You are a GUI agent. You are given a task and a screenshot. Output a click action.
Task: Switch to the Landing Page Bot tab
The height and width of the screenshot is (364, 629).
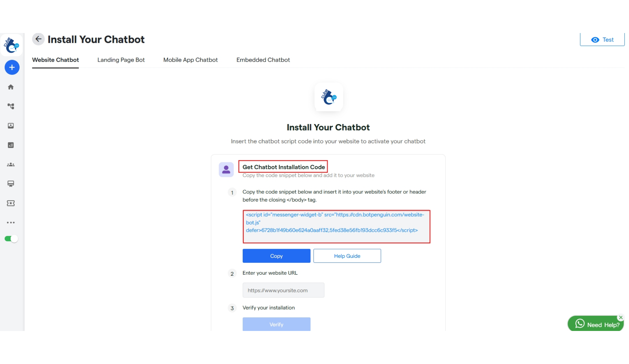click(121, 60)
